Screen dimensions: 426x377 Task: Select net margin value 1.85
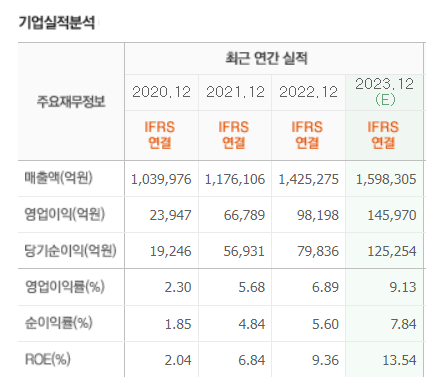178,324
